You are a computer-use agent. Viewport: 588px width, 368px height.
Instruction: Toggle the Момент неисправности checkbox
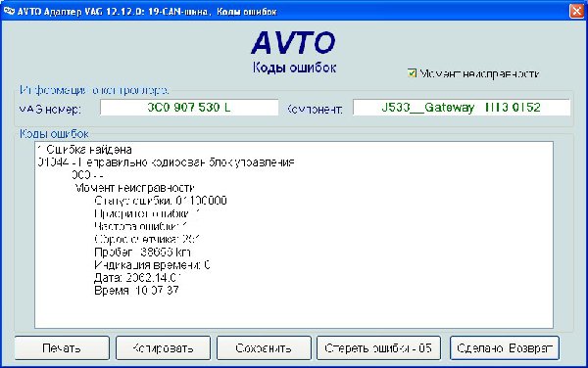click(x=412, y=73)
